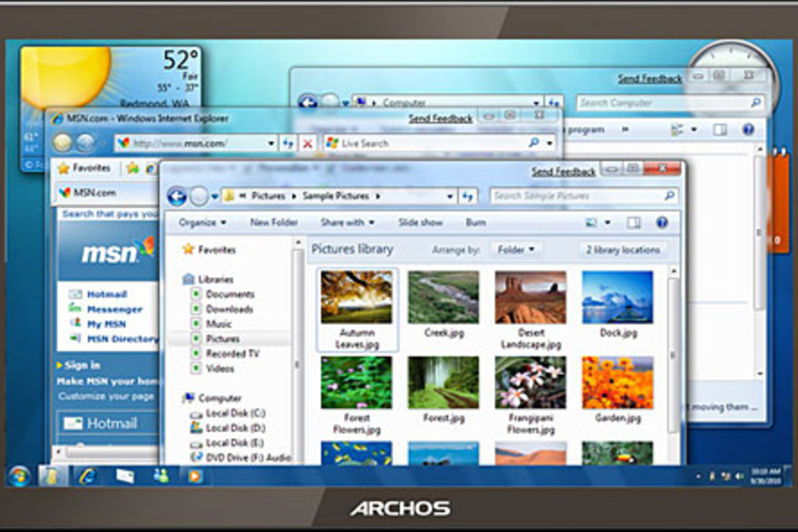Toggle the preview pane in Sample Pictures window
This screenshot has height=532, width=798.
633,223
